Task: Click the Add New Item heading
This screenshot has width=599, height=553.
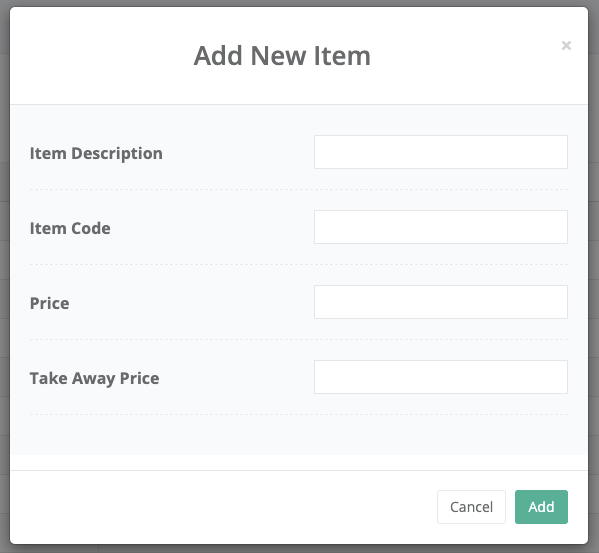Action: (x=282, y=56)
